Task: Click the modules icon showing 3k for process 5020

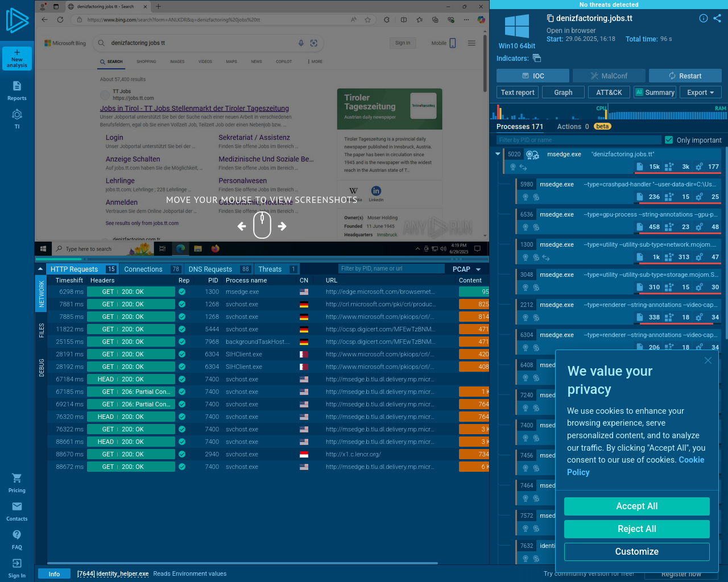Action: point(669,167)
